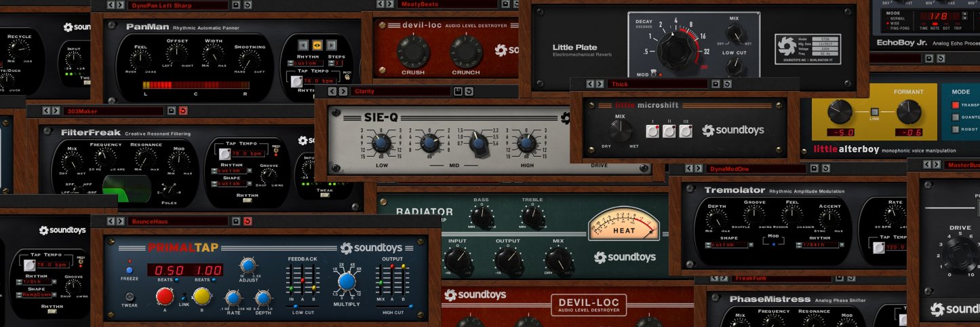Open the 303Maker preset menu

tap(114, 110)
